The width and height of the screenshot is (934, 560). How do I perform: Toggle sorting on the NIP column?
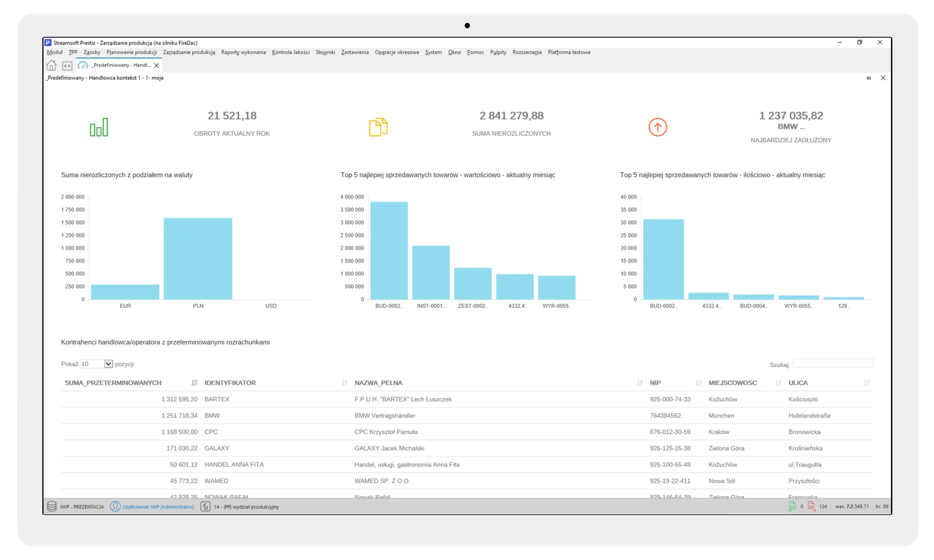pyautogui.click(x=698, y=383)
